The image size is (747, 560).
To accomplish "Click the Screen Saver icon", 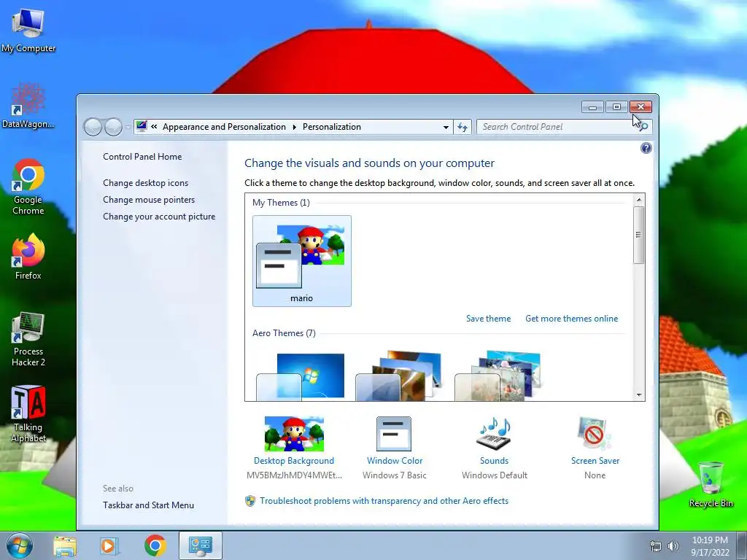I will click(594, 434).
